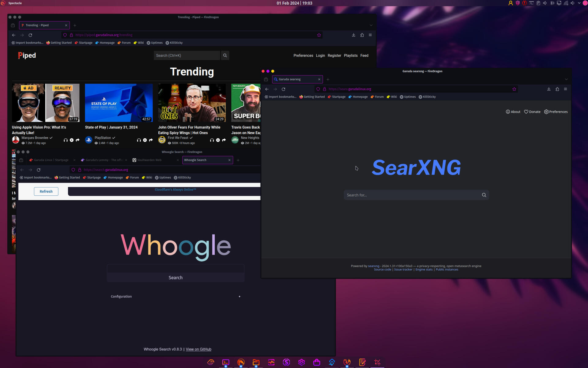Add State of Play video to playlist
The width and height of the screenshot is (588, 368).
pyautogui.click(x=145, y=140)
